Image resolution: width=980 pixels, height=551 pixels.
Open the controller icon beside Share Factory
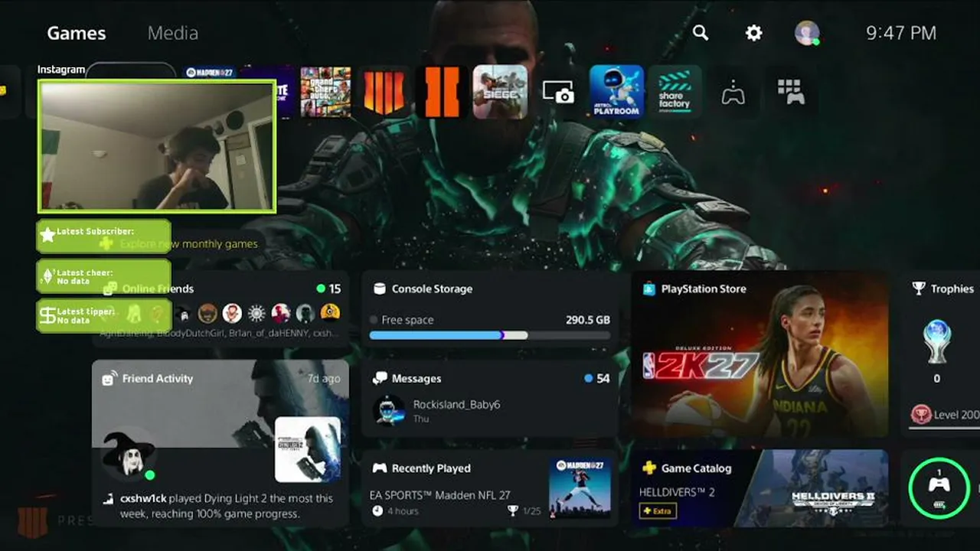[733, 93]
